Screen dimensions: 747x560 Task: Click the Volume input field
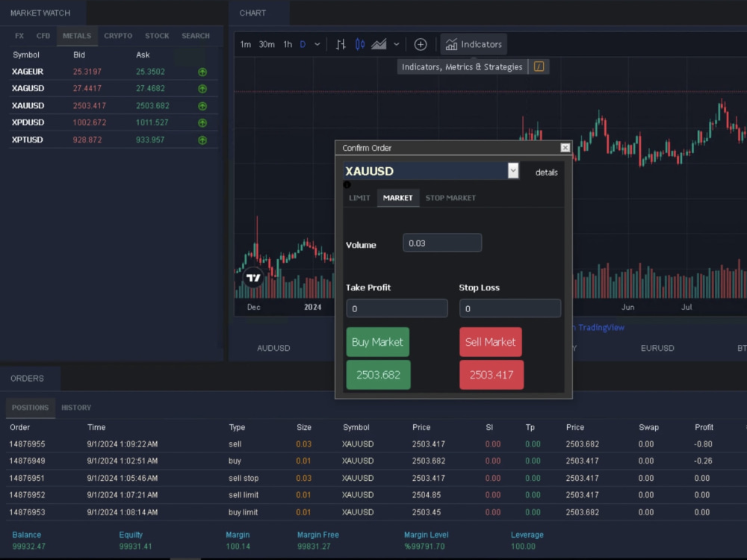pos(442,243)
